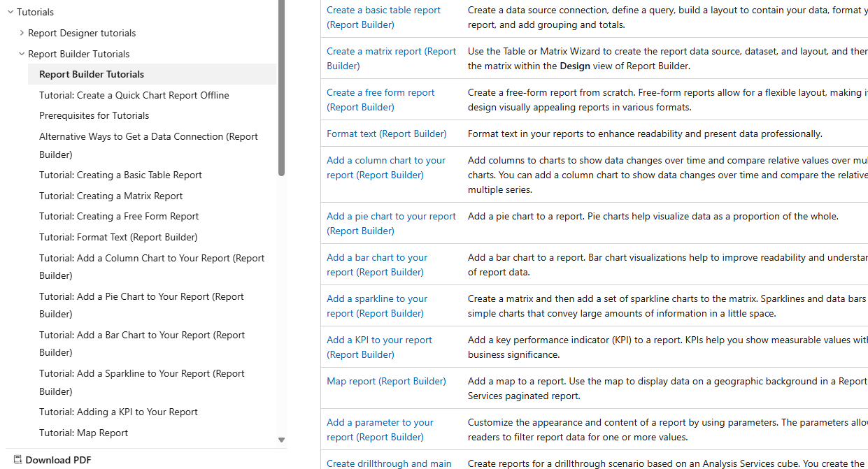Open Tutorial: Add a Bar Chart item
This screenshot has width=868, height=469.
click(142, 343)
